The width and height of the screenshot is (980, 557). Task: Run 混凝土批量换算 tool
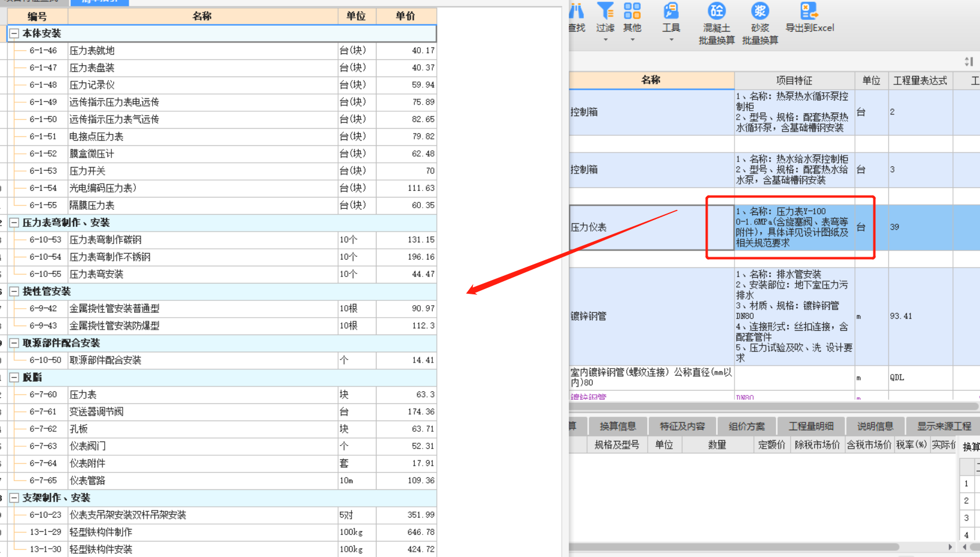(717, 23)
